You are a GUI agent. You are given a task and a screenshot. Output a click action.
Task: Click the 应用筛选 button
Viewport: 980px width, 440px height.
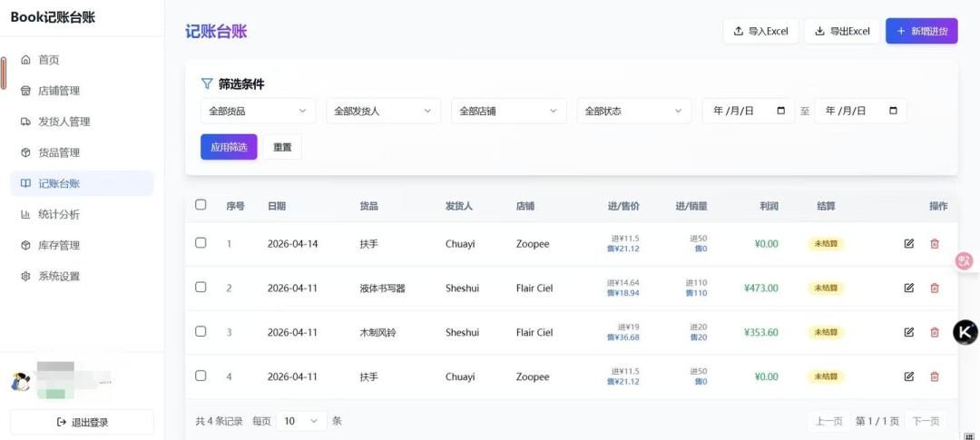coord(229,147)
